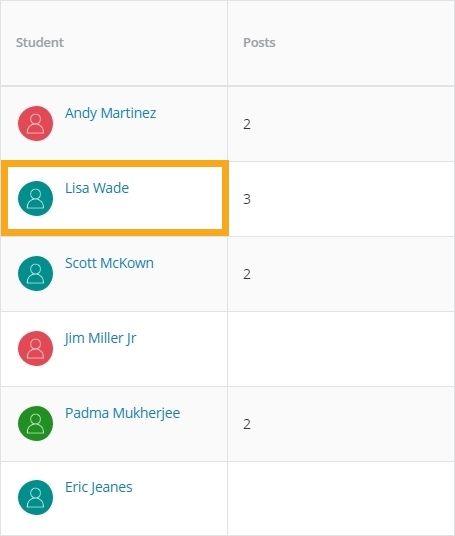The height and width of the screenshot is (536, 455).
Task: Click the empty Posts cell for Jim Miller Jr
Action: click(x=341, y=349)
